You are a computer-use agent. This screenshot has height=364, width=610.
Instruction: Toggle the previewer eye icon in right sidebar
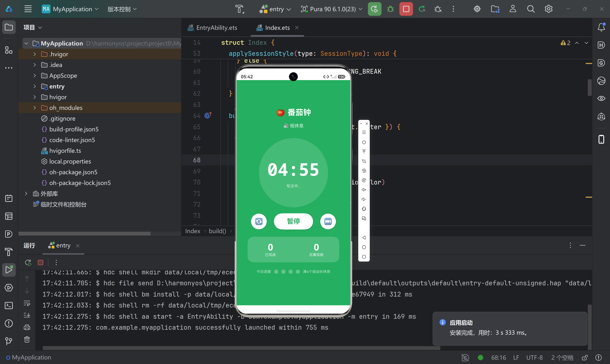pyautogui.click(x=601, y=98)
